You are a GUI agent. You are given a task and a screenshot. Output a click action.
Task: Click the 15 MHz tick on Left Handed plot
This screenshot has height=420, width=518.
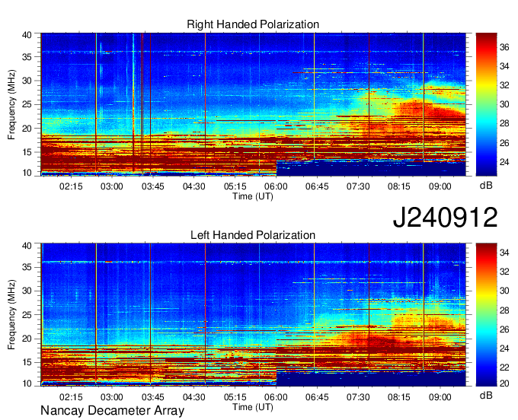27,362
